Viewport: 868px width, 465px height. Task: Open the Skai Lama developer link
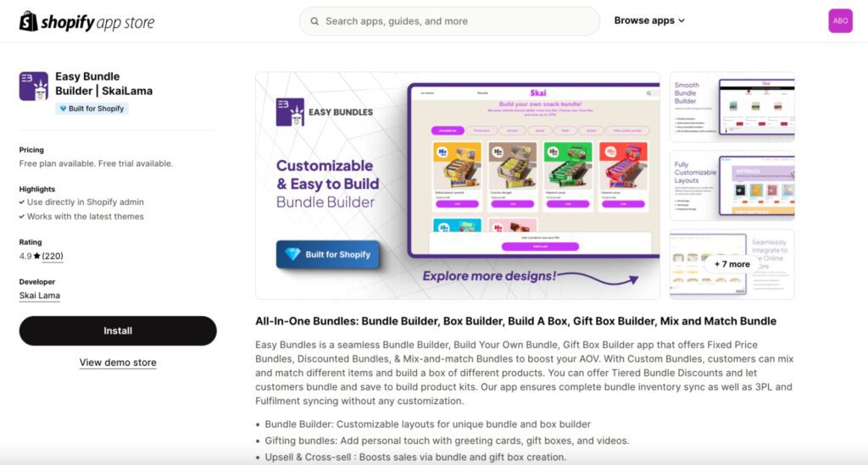40,296
